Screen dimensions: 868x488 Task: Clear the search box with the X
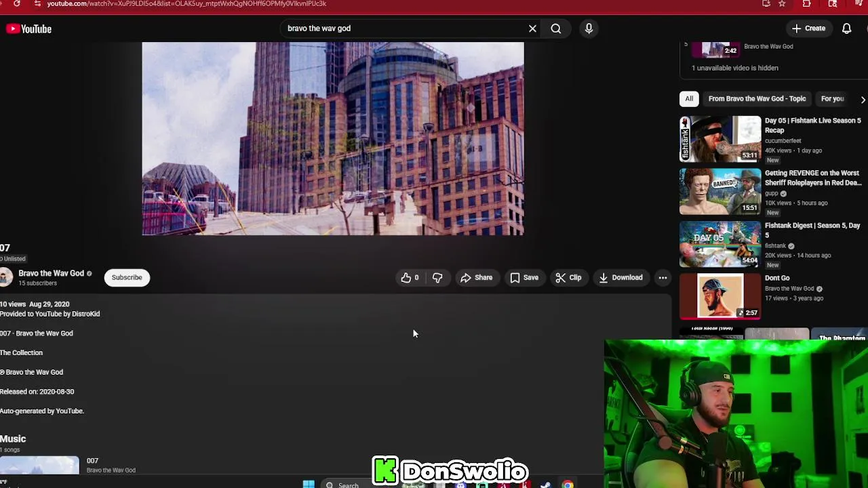pyautogui.click(x=532, y=28)
